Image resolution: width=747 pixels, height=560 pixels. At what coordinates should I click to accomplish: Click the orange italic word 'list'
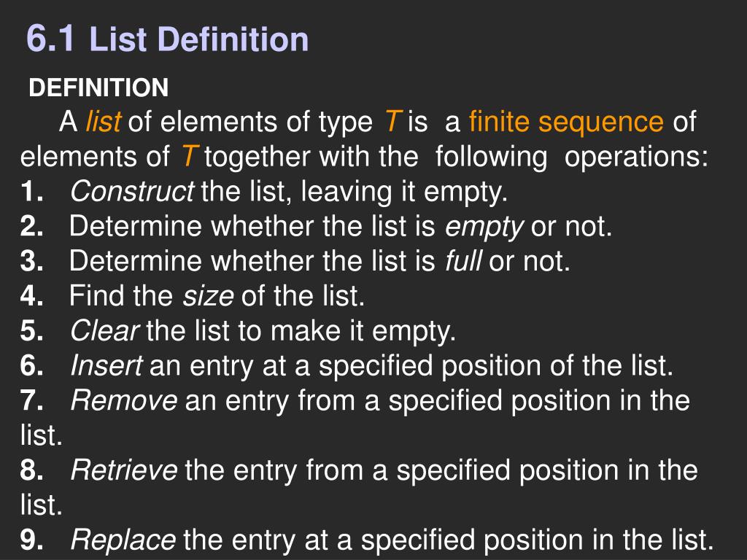[x=104, y=122]
